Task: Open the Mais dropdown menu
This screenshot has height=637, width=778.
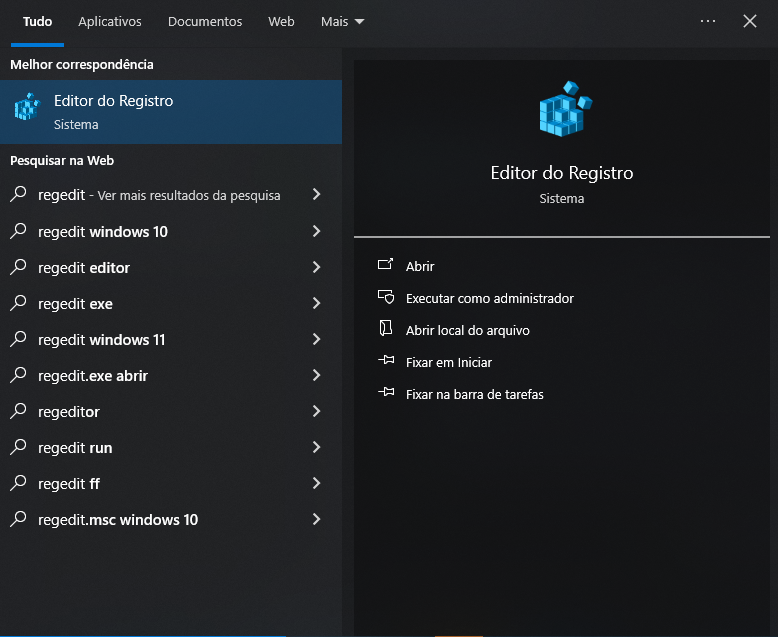Action: point(342,21)
